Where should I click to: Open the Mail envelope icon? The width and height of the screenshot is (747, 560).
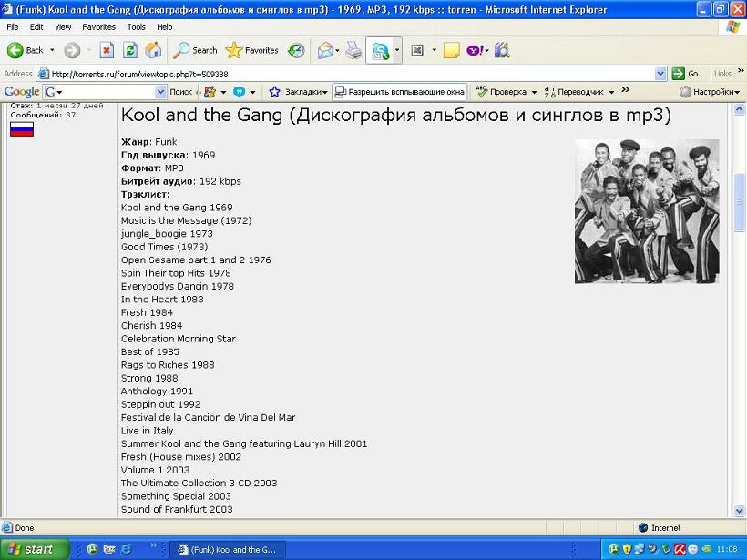point(324,50)
